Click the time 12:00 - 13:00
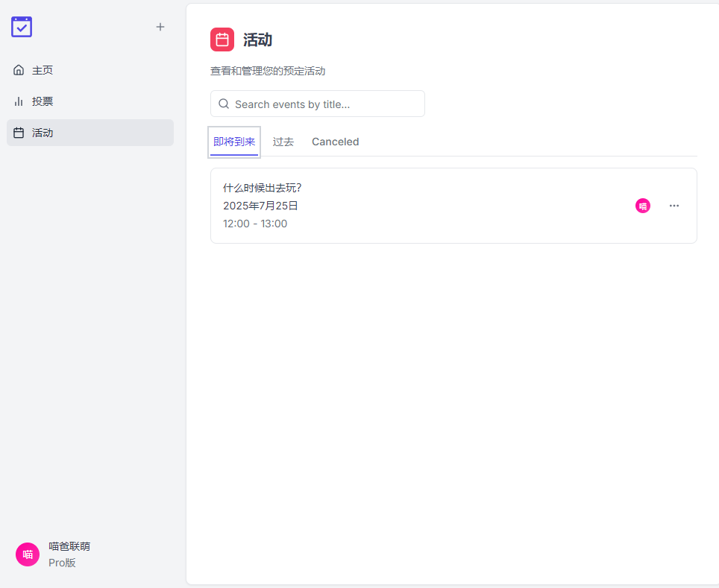Image resolution: width=719 pixels, height=588 pixels. click(255, 224)
